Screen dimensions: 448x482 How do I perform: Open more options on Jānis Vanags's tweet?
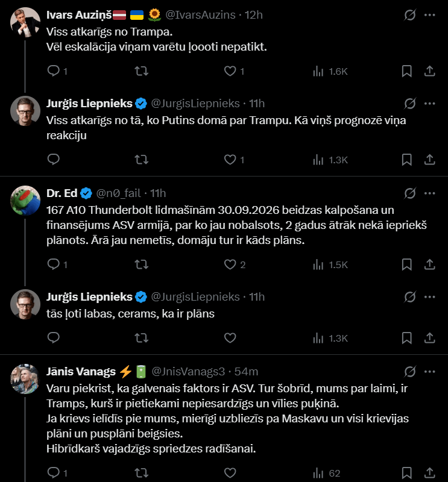point(429,371)
